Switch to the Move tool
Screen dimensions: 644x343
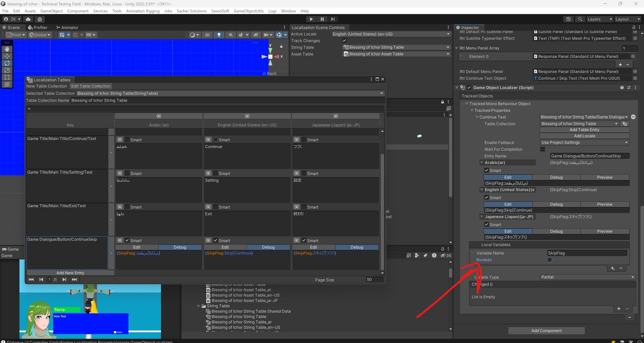point(7,56)
